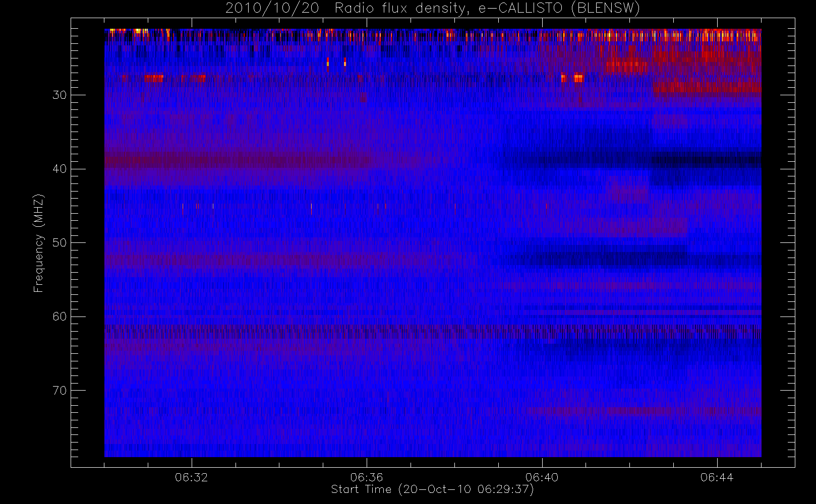This screenshot has height=504, width=816.
Task: Click the 06:40 time tick label
Action: click(542, 477)
